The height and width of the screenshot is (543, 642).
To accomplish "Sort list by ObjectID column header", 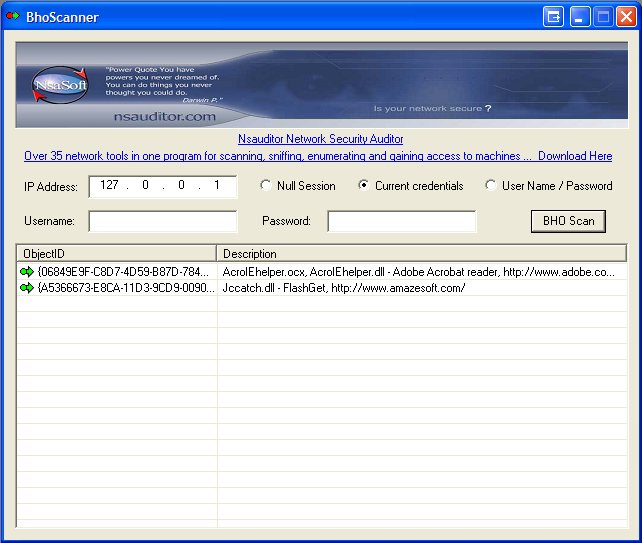I will (116, 254).
